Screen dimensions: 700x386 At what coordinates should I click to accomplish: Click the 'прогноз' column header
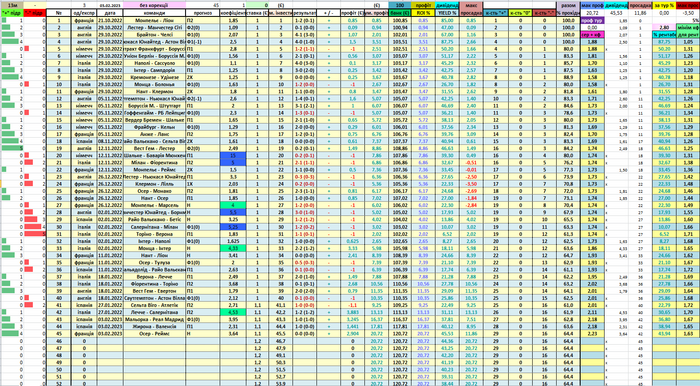click(203, 13)
